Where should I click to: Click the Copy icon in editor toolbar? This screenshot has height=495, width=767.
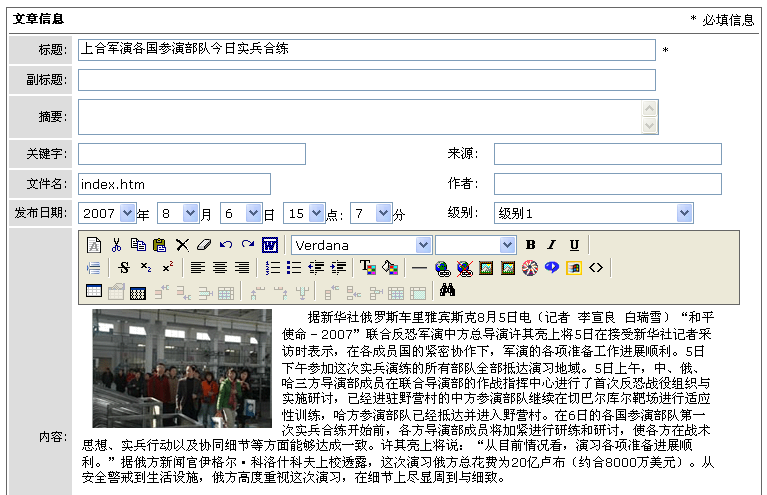pos(138,245)
